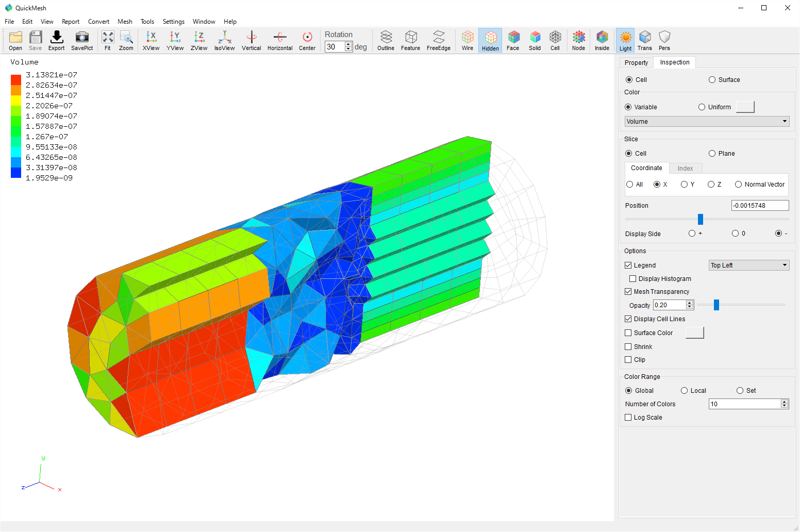The image size is (800, 532).
Task: Toggle Pers perspective view
Action: 664,40
